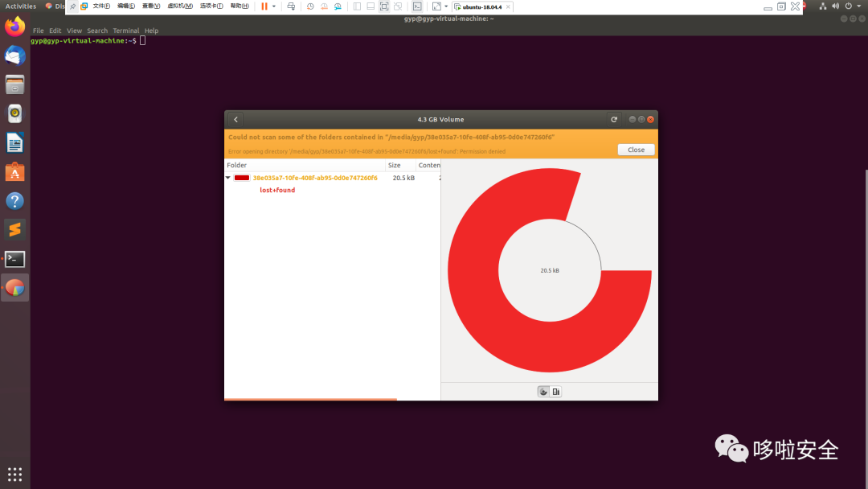Show Applications grid at dock bottom
This screenshot has width=868, height=489.
[15, 474]
